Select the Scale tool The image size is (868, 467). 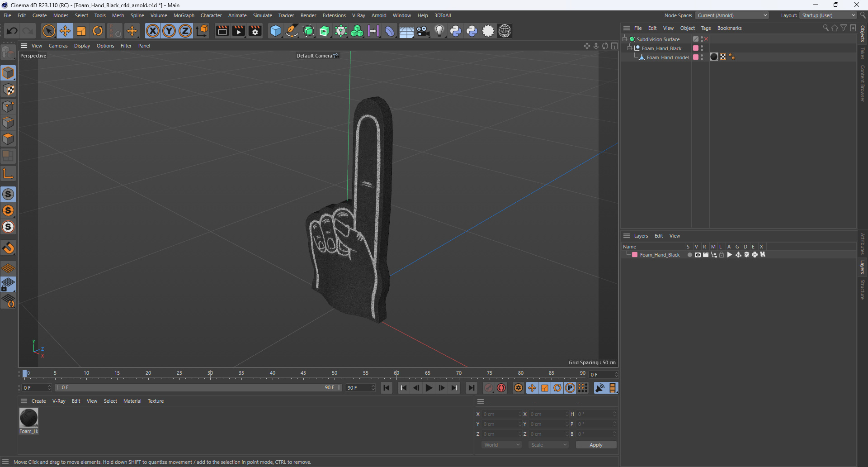[81, 31]
